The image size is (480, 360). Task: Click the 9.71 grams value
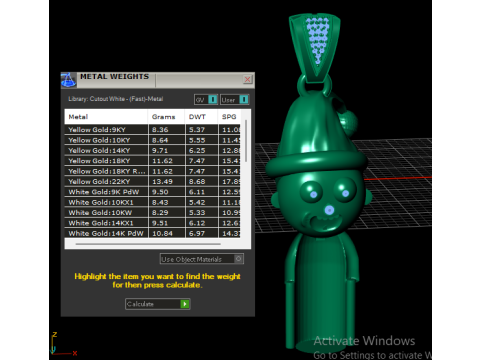click(x=160, y=150)
